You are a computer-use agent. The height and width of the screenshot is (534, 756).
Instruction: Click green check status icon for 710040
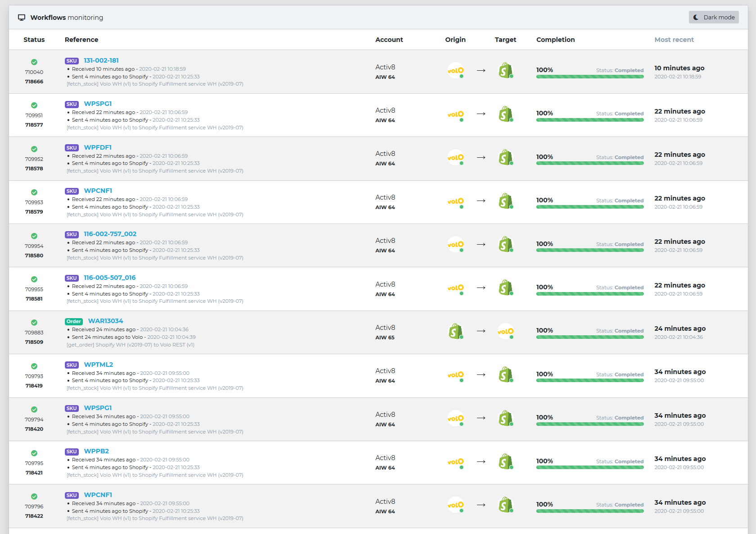coord(34,62)
